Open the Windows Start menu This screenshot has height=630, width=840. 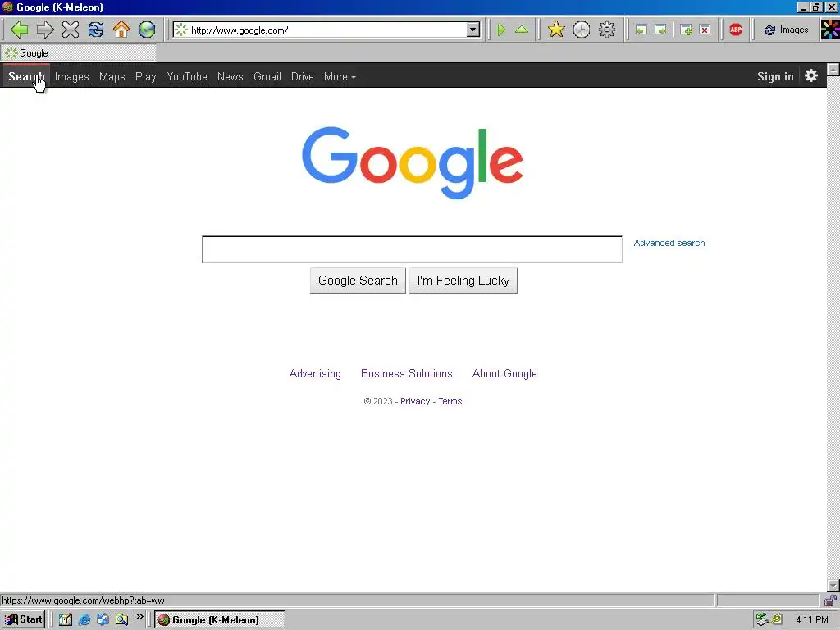tap(23, 620)
